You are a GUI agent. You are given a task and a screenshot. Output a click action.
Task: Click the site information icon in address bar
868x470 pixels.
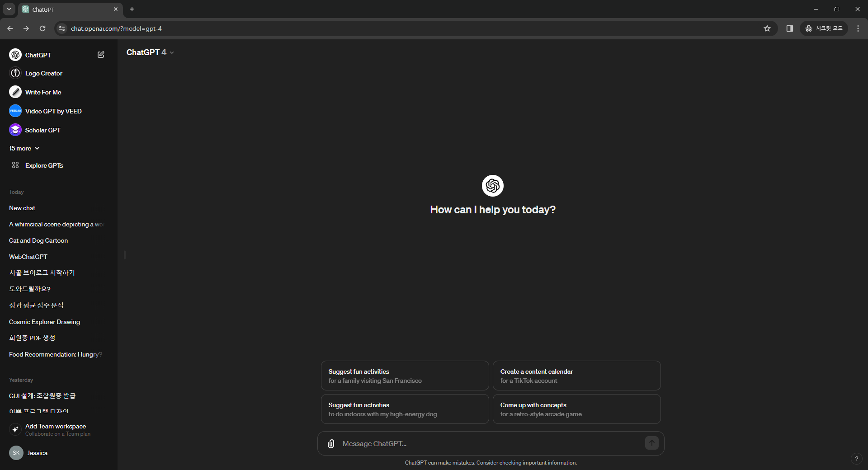pos(62,28)
